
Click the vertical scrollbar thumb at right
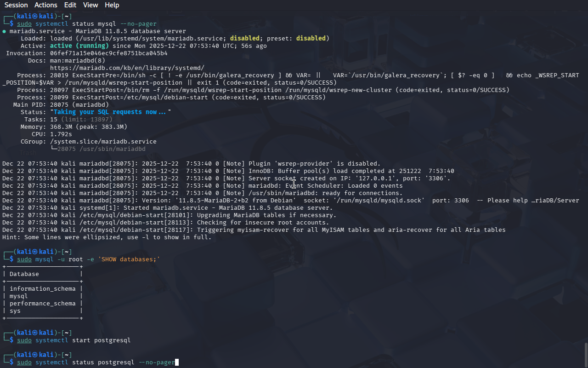586,354
